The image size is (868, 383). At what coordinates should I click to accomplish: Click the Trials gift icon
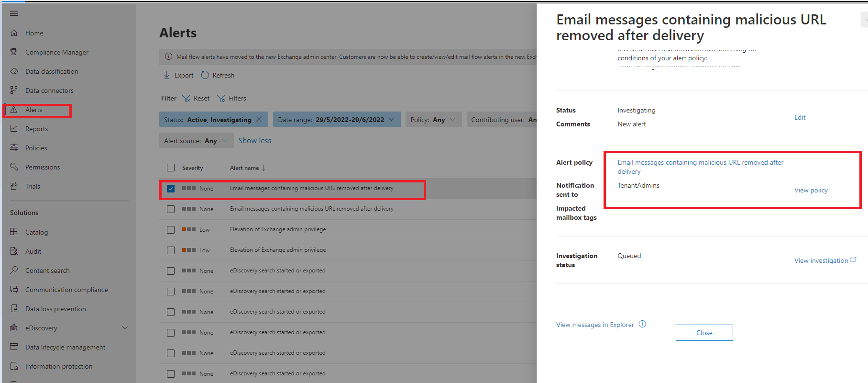click(x=14, y=186)
